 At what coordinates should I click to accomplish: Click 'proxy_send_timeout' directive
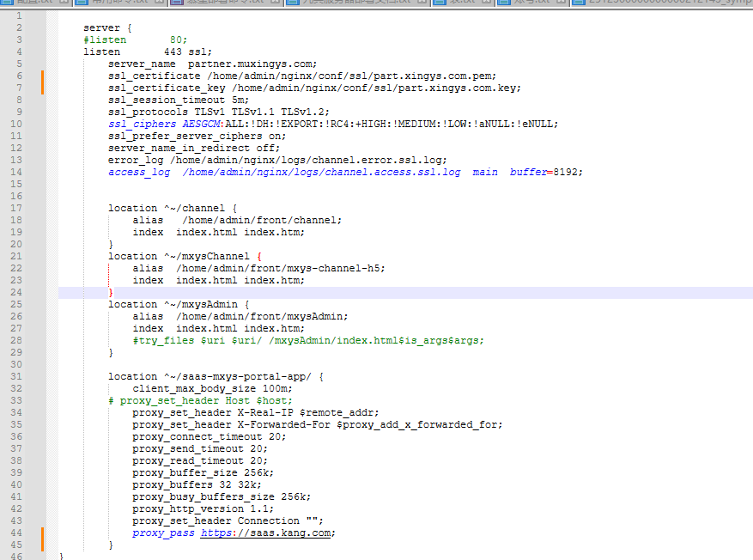tap(188, 448)
